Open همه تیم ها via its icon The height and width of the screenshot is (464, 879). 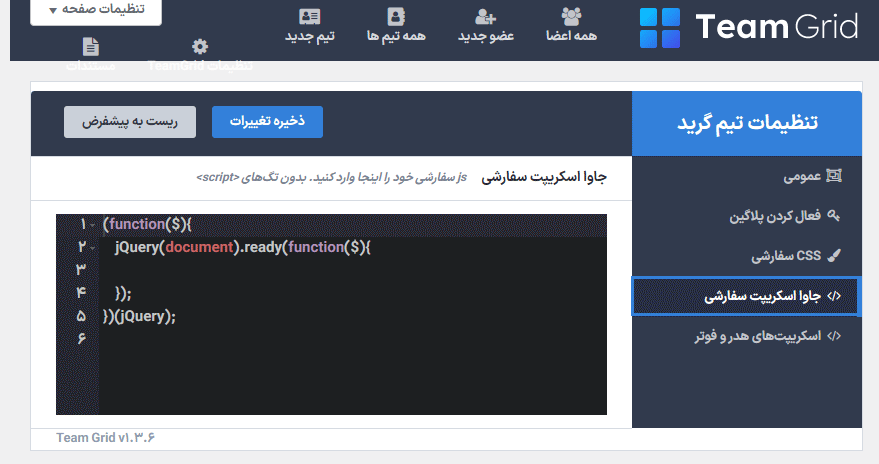(x=396, y=16)
